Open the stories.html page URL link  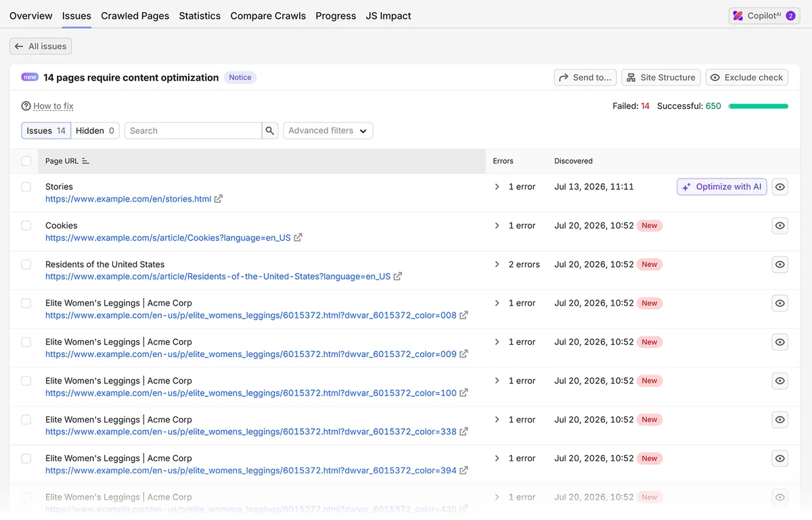(129, 199)
